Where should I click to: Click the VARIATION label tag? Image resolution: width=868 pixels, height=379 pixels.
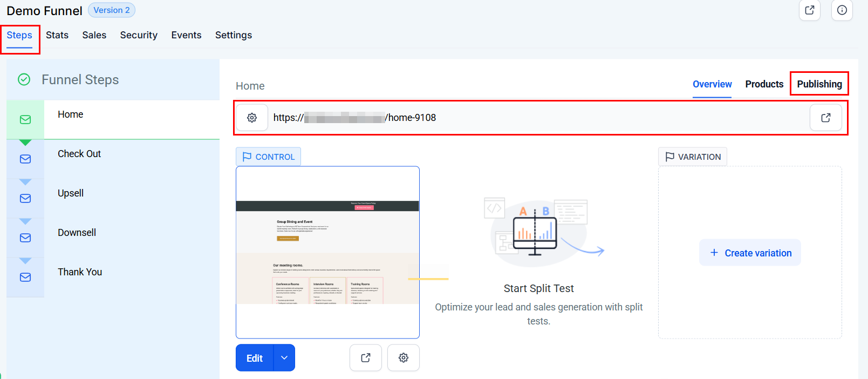click(693, 157)
